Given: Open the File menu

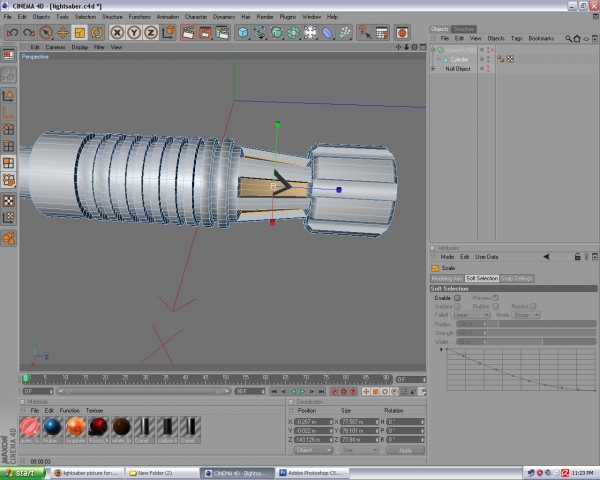Looking at the screenshot, I should (x=8, y=17).
